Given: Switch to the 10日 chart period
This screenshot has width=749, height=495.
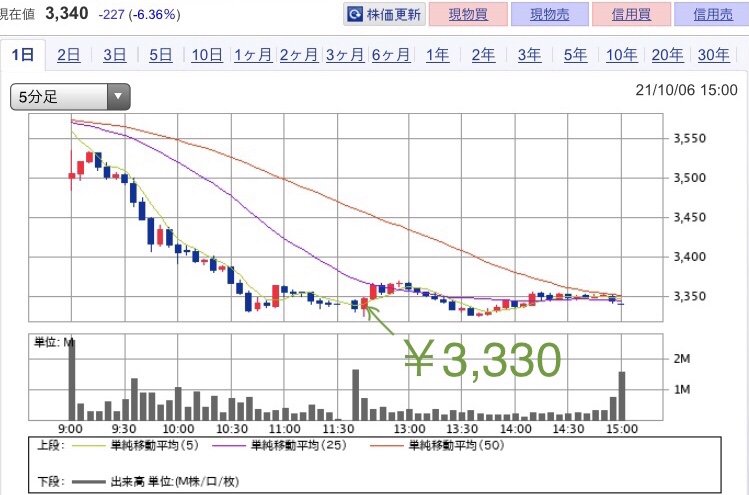Looking at the screenshot, I should 207,55.
